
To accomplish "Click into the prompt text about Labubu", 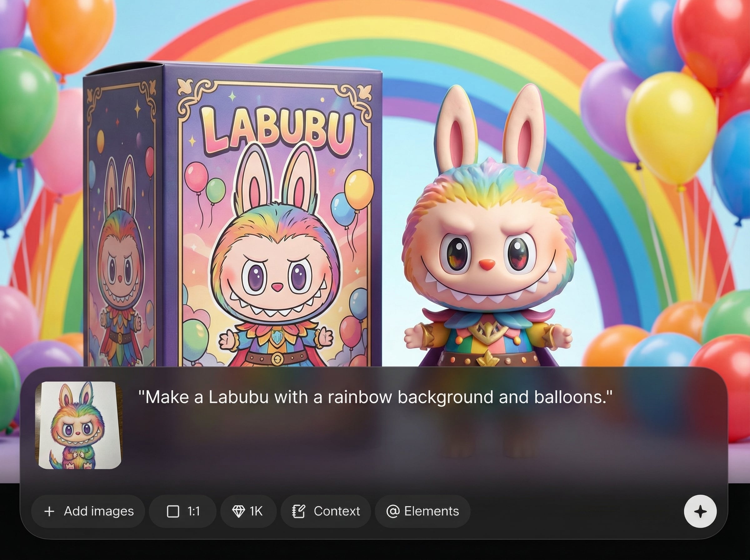I will [376, 397].
